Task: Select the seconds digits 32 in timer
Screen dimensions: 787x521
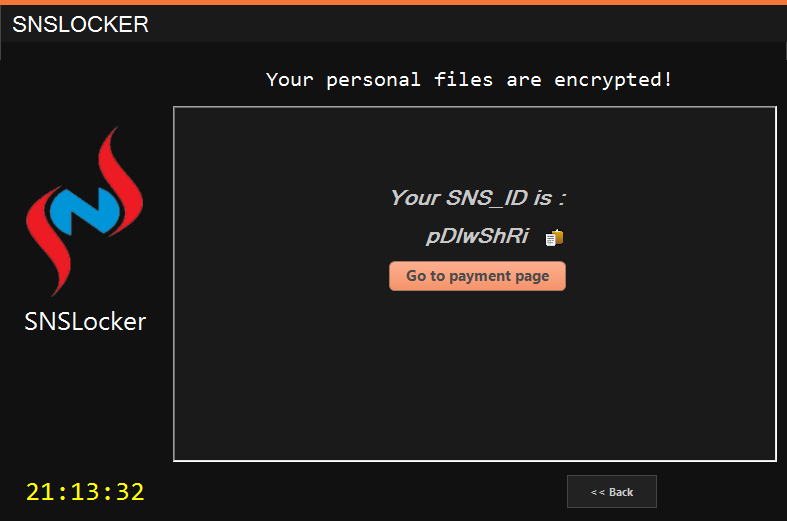Action: tap(130, 491)
